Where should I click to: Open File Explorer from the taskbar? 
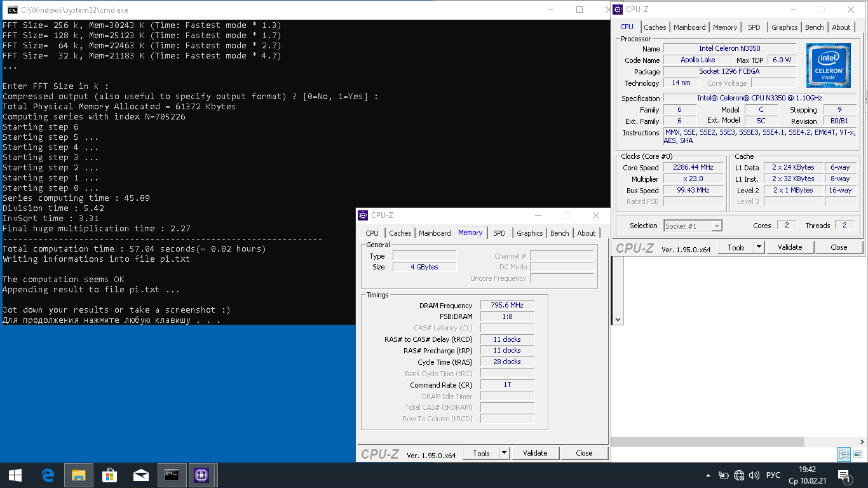click(79, 475)
